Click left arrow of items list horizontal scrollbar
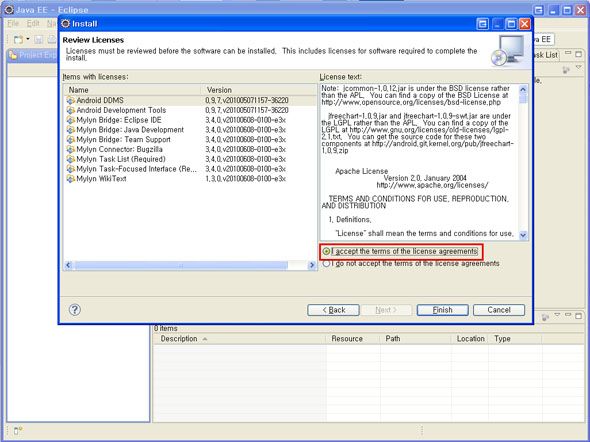590x442 pixels. point(68,265)
